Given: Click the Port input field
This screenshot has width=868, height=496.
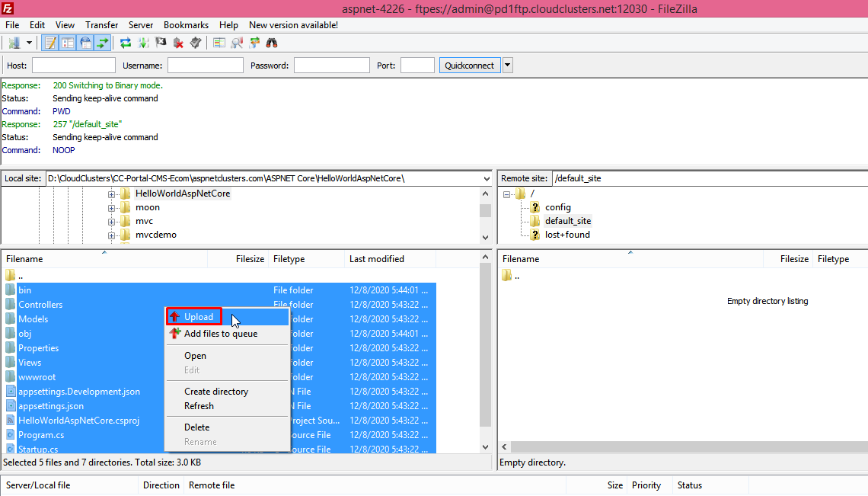Looking at the screenshot, I should click(417, 66).
